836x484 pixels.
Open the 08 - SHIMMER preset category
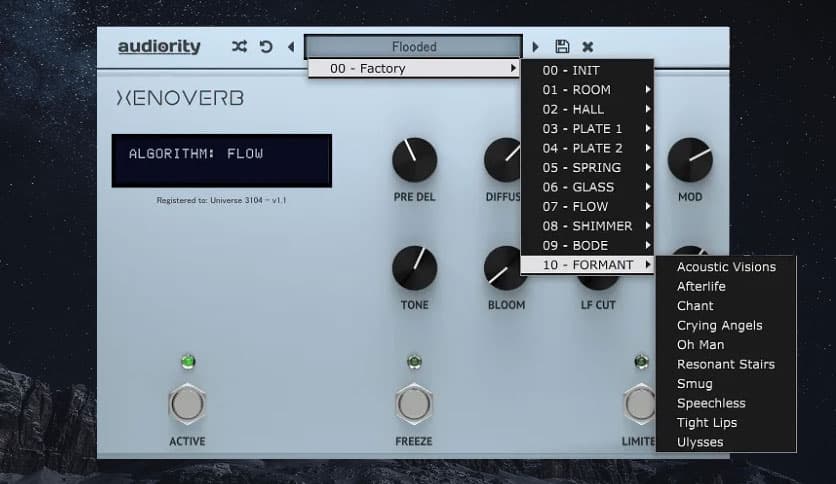click(587, 226)
